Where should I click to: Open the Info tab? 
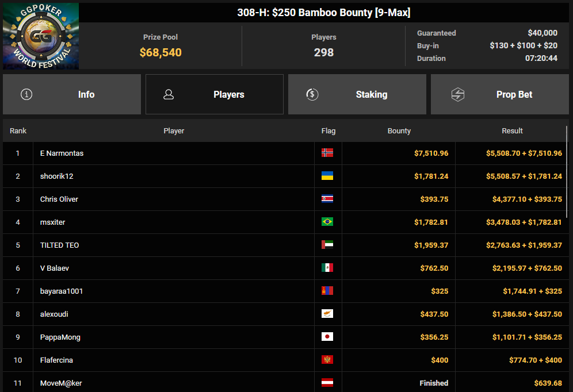pos(72,94)
